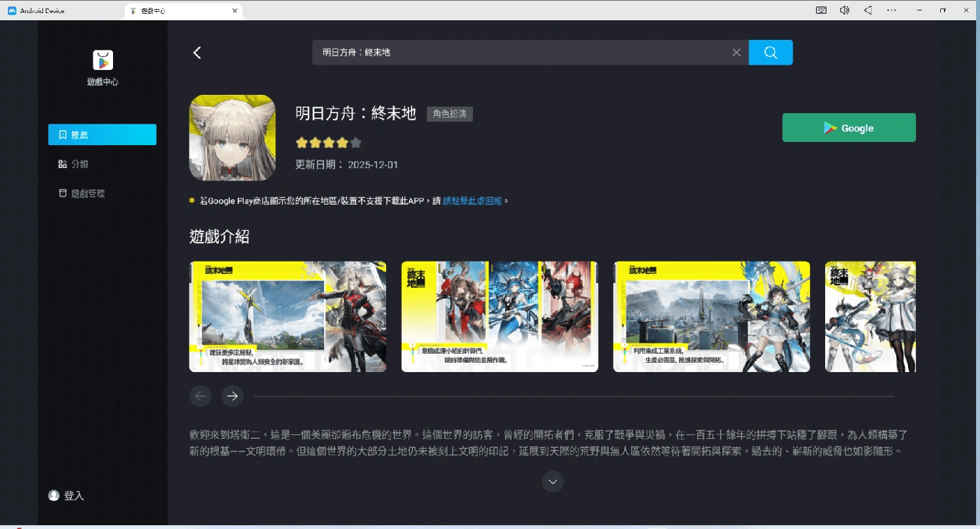Show next screenshots with the right arrow

[232, 396]
